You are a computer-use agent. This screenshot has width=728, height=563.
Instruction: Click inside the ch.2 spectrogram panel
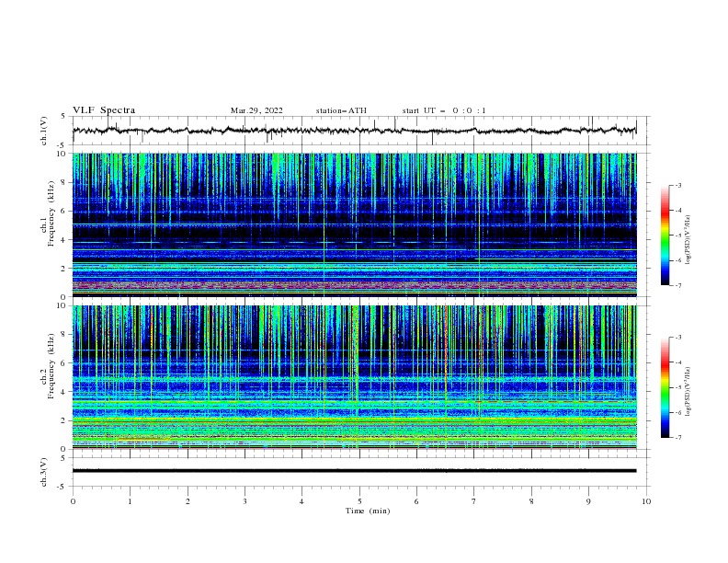coord(354,377)
